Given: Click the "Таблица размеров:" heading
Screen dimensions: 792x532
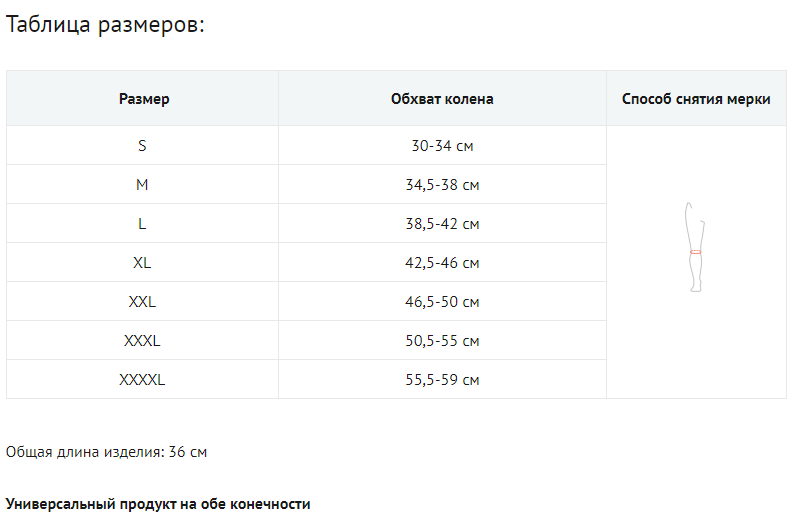Looking at the screenshot, I should [105, 25].
